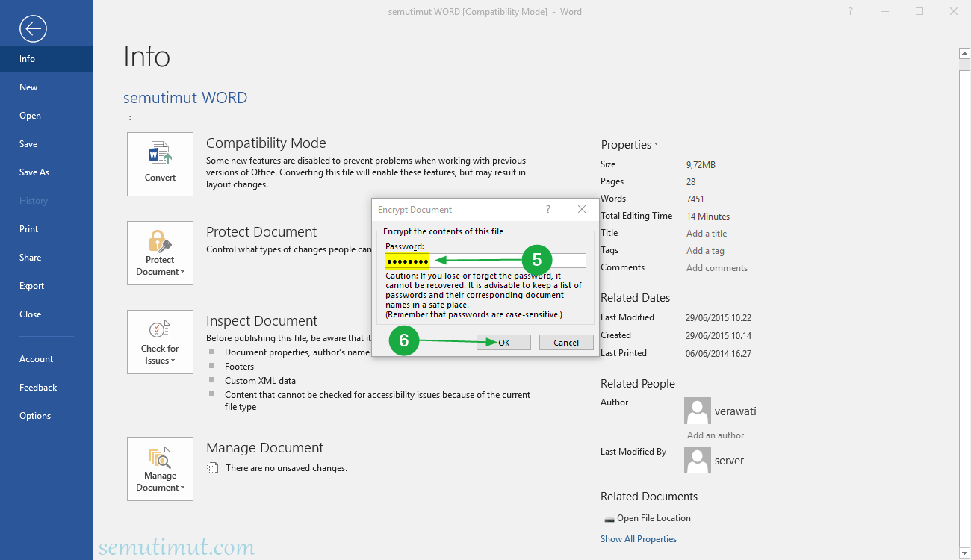The image size is (971, 560).
Task: Click the scroll down arrow of scrollbar
Action: pos(964,554)
